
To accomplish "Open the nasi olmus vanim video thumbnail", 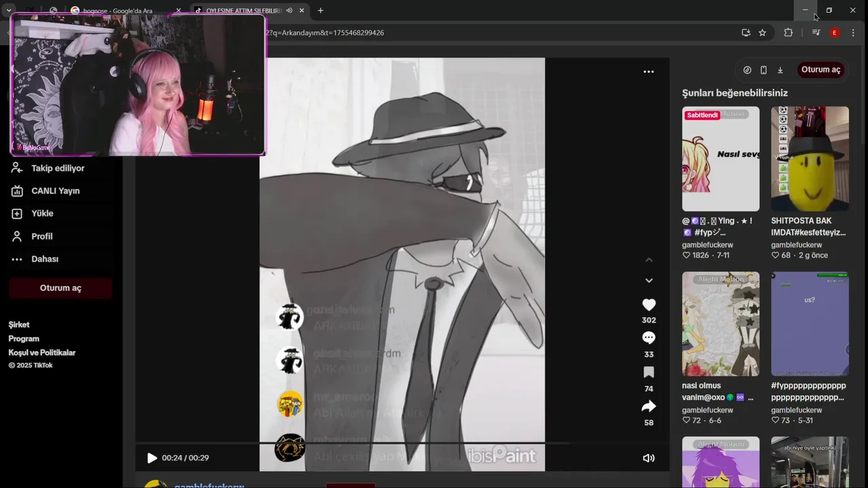I will pyautogui.click(x=721, y=324).
